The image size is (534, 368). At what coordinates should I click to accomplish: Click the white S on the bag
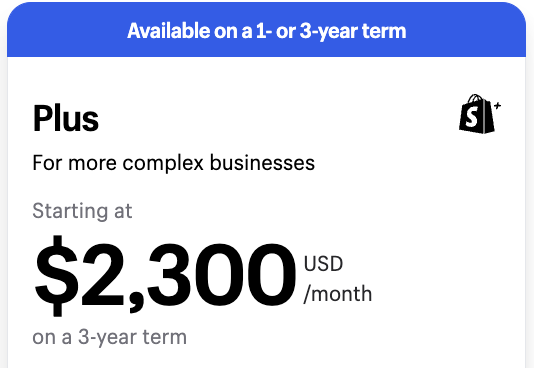tap(472, 116)
